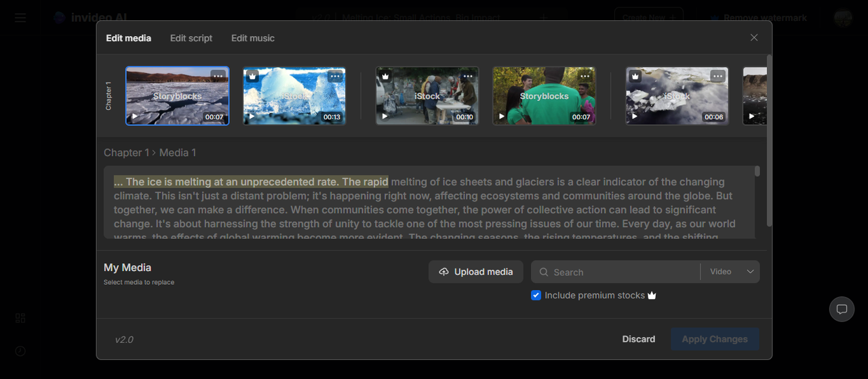Click the dialog's main vertical scrollbar
868x379 pixels.
769,140
